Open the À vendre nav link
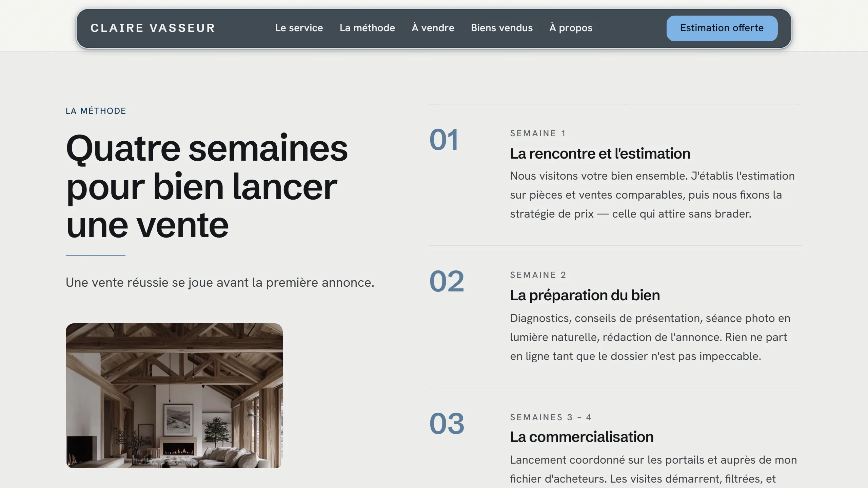The height and width of the screenshot is (488, 868). tap(433, 28)
